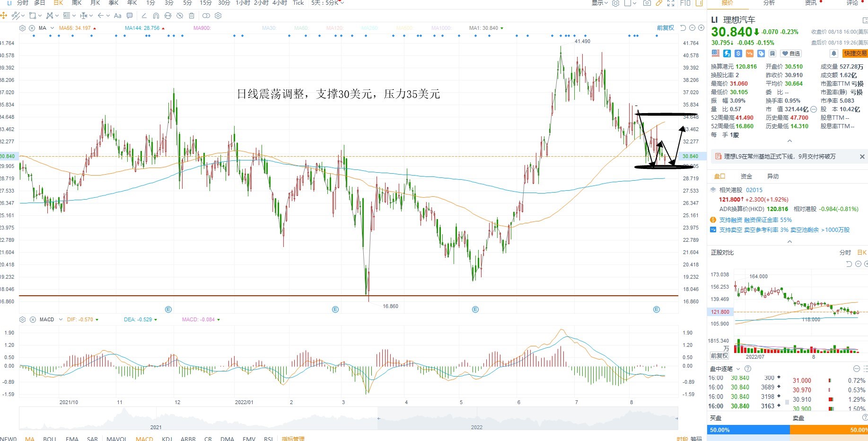The image size is (868, 441).
Task: Open the notes icon beside the tag icon
Action: tap(772, 53)
